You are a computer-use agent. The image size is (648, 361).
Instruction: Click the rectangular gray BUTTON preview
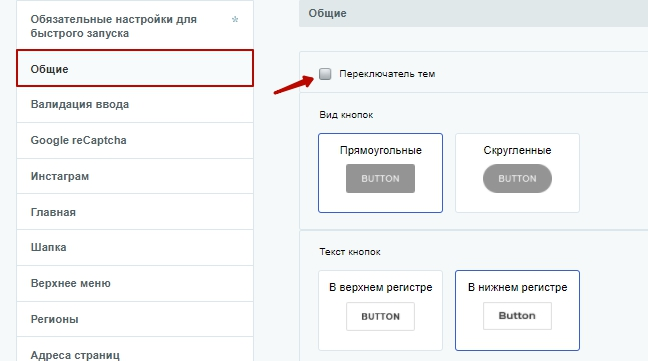pyautogui.click(x=380, y=178)
